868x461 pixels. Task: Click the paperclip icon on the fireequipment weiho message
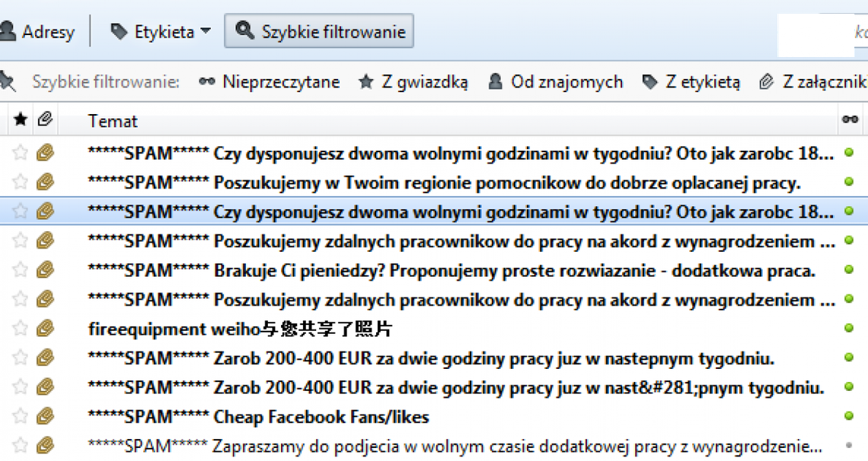click(46, 328)
